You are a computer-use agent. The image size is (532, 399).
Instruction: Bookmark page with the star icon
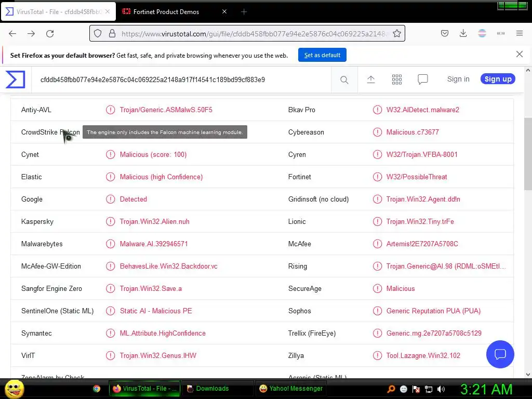click(x=396, y=34)
